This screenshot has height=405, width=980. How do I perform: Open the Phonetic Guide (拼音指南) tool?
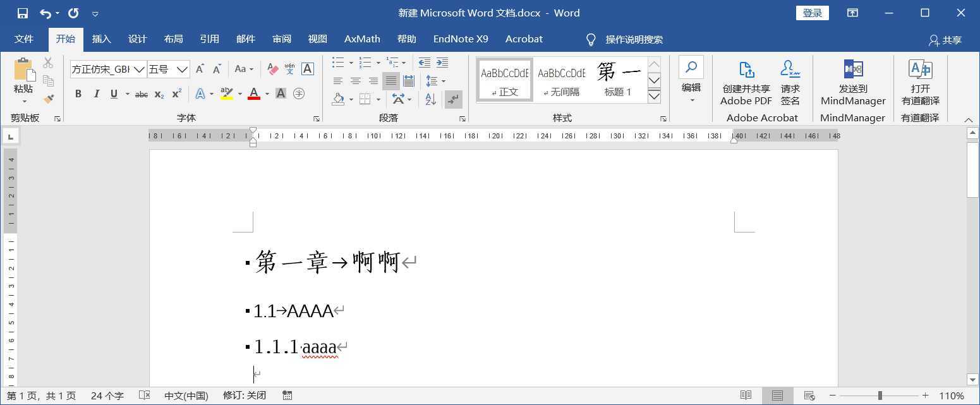coord(289,70)
